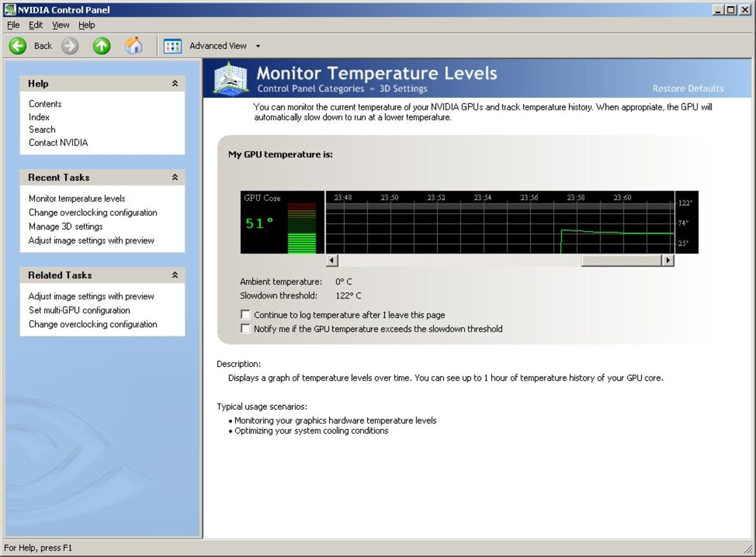Open recent task Change overclocking configuration
This screenshot has height=557, width=756.
click(92, 213)
